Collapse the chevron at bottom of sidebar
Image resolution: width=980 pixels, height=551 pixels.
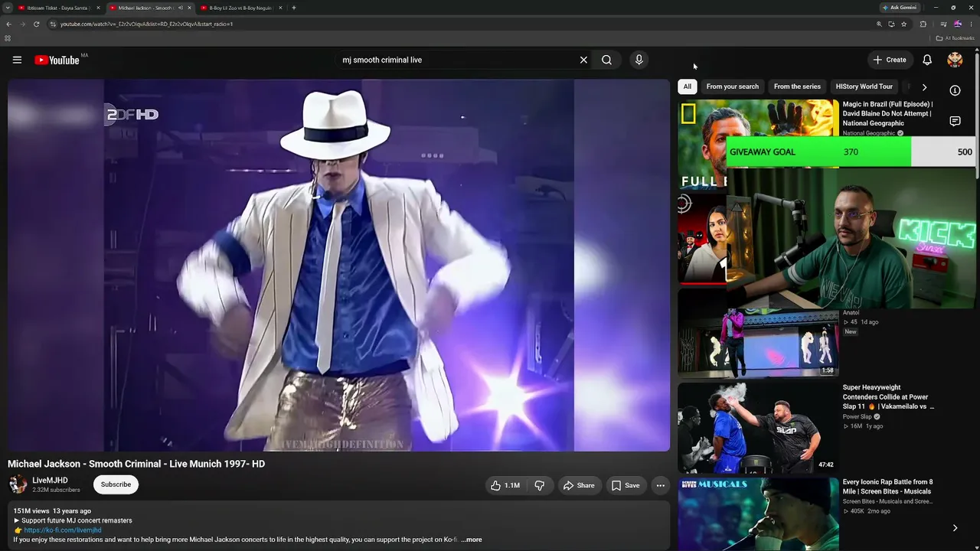pyautogui.click(x=955, y=528)
